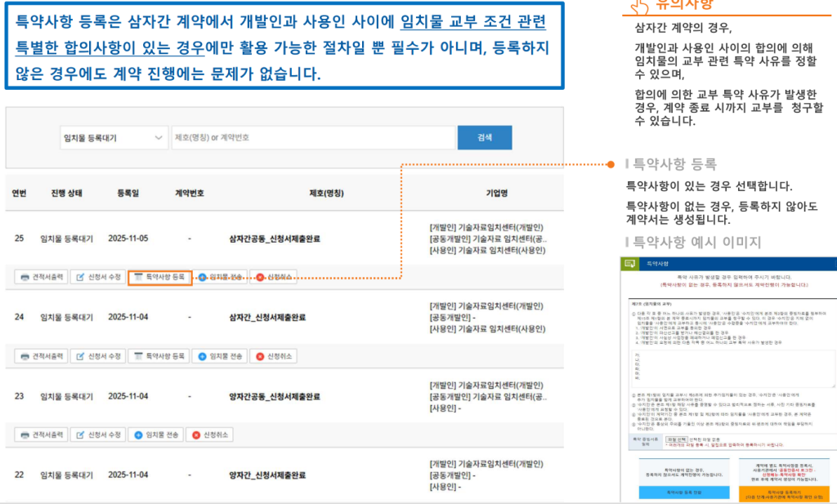Click 견적서출력 button in row 25
This screenshot has width=837, height=504.
41,278
